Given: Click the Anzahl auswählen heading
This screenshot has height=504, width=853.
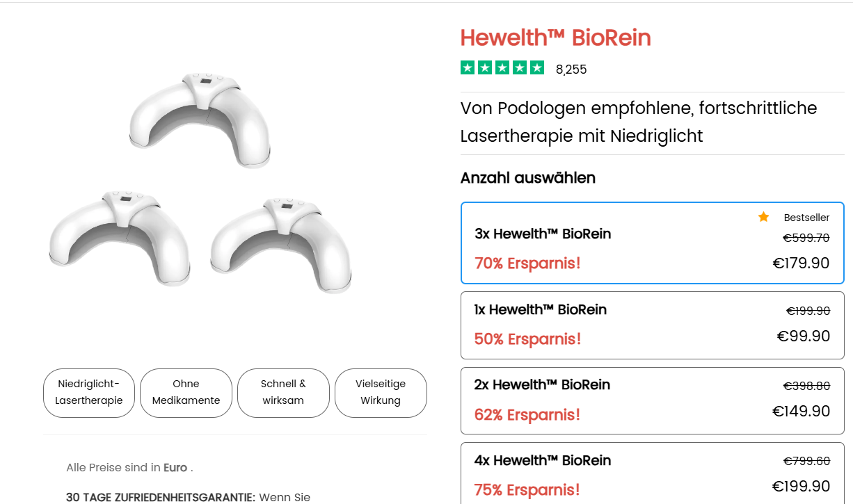Looking at the screenshot, I should coord(527,178).
